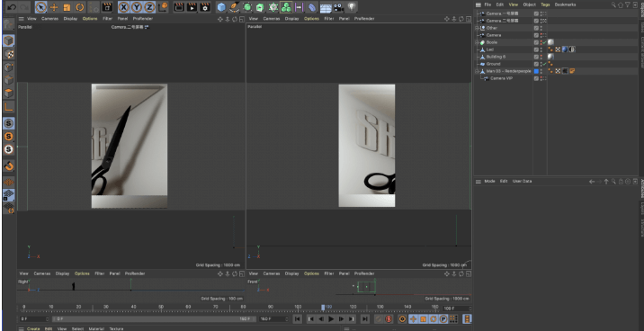The height and width of the screenshot is (331, 644).
Task: Expand the Other null group
Action: pos(478,28)
